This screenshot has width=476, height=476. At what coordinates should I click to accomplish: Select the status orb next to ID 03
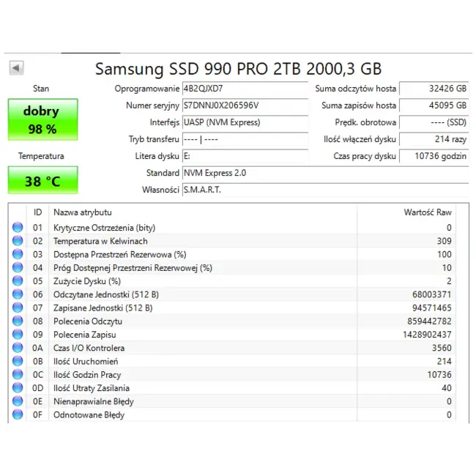click(18, 254)
